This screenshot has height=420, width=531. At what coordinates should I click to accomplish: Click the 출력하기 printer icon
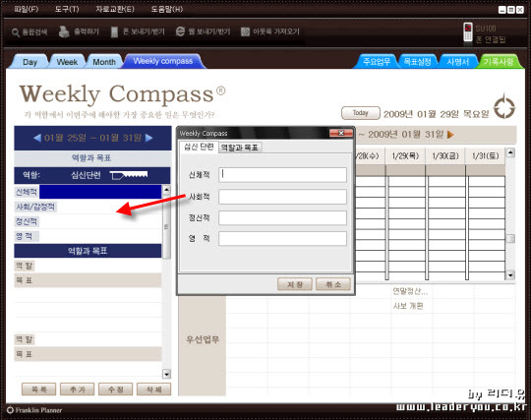click(63, 31)
